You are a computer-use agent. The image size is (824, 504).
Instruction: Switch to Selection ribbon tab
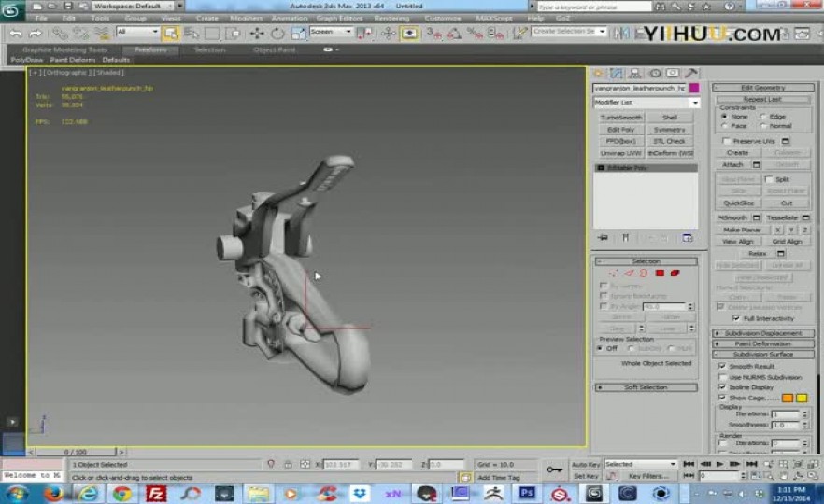click(x=209, y=49)
